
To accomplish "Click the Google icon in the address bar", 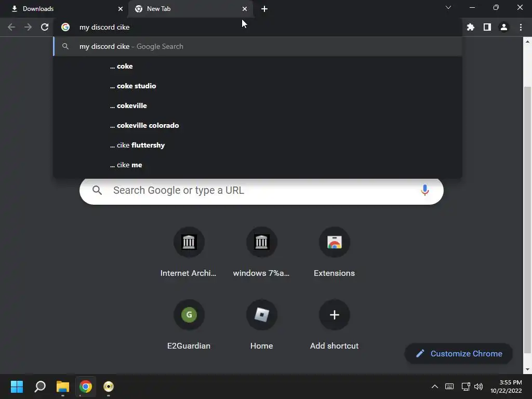I will tap(65, 27).
